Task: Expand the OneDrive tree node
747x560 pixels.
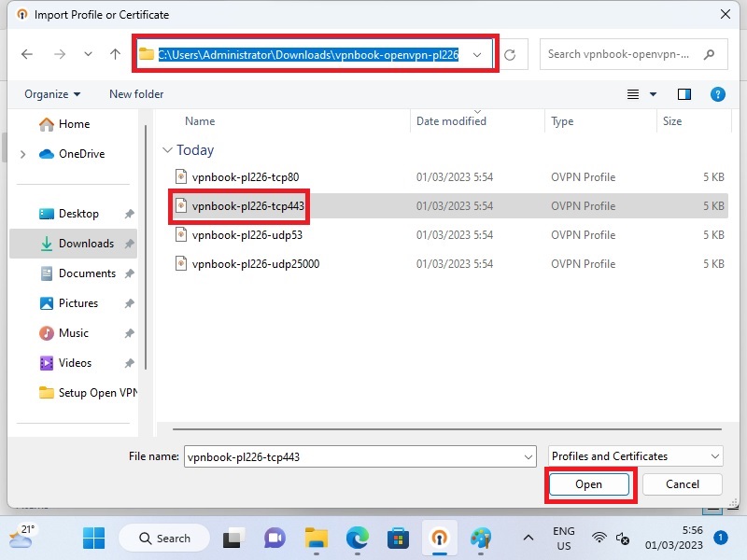Action: pos(22,154)
